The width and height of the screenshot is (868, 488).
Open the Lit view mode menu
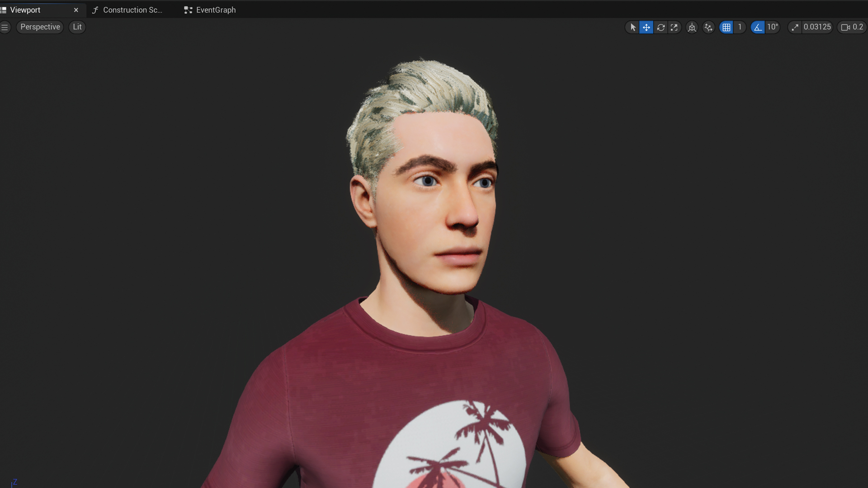point(77,27)
